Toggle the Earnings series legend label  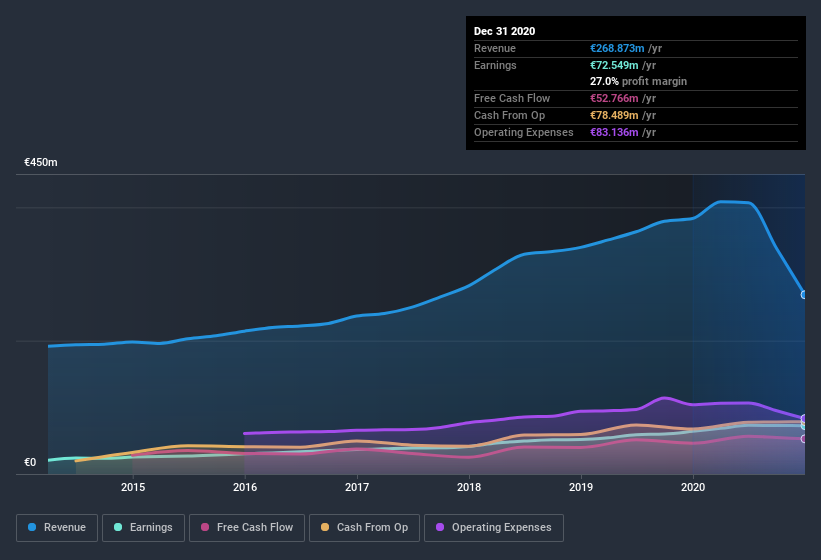click(x=150, y=527)
